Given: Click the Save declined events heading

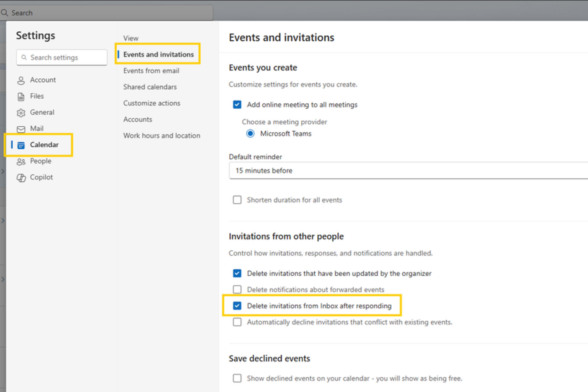Looking at the screenshot, I should pyautogui.click(x=269, y=358).
